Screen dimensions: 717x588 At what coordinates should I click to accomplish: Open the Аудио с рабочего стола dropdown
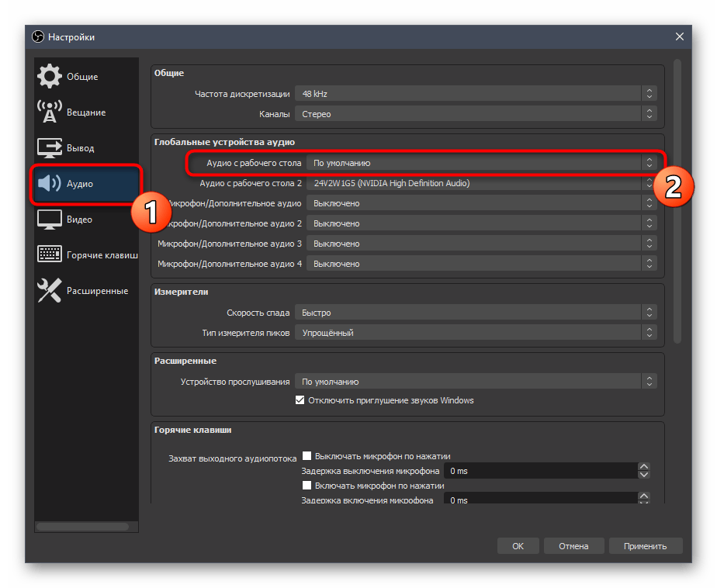[482, 163]
